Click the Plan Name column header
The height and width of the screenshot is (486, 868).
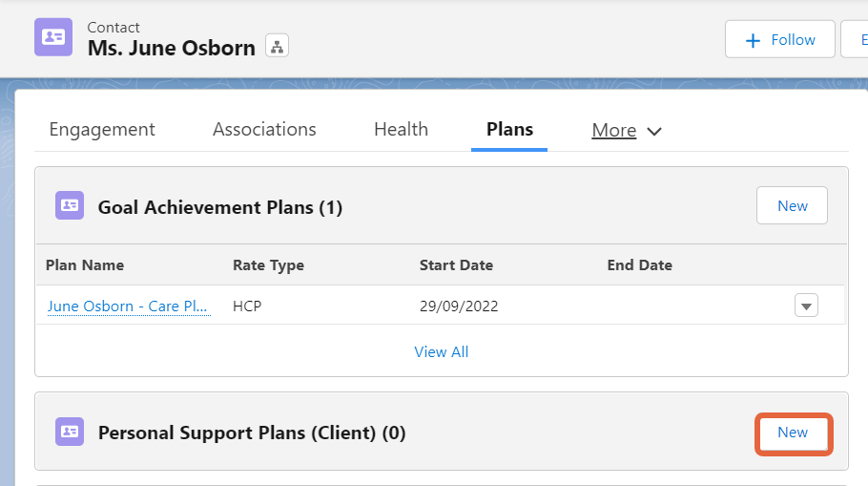[x=85, y=264]
